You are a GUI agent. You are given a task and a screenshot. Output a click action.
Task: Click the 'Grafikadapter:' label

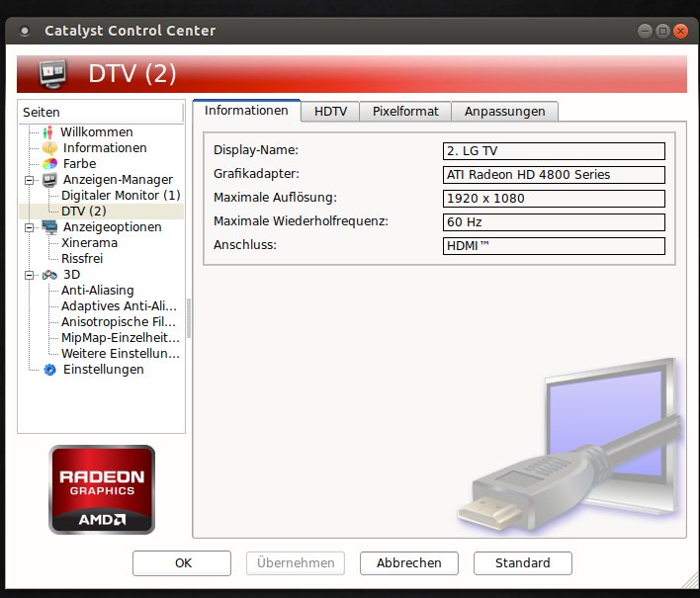[x=256, y=174]
